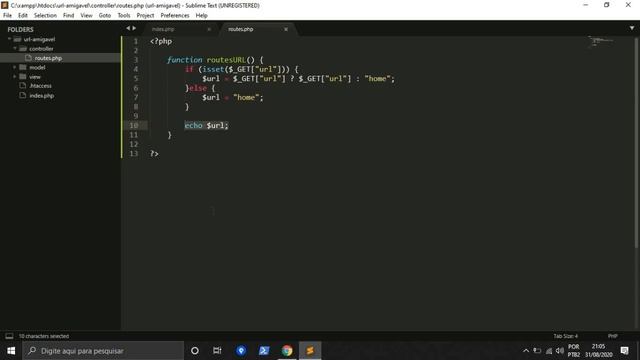This screenshot has width=640, height=360.
Task: Open Google Chrome from the taskbar
Action: 287,351
